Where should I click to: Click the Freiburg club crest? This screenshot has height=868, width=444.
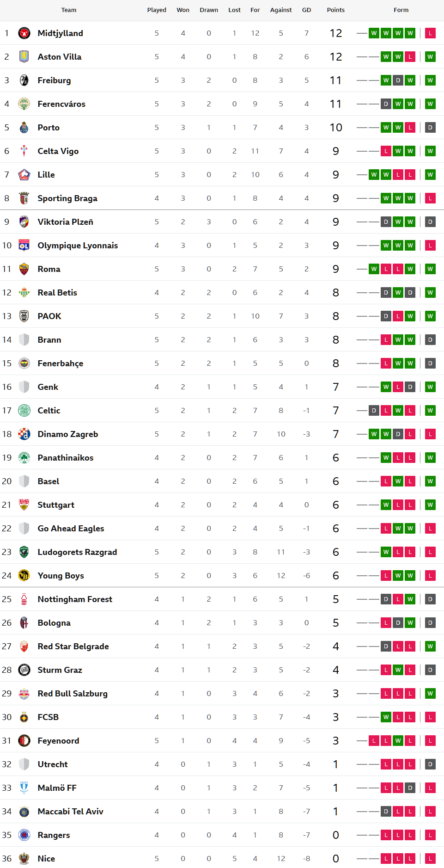(24, 80)
